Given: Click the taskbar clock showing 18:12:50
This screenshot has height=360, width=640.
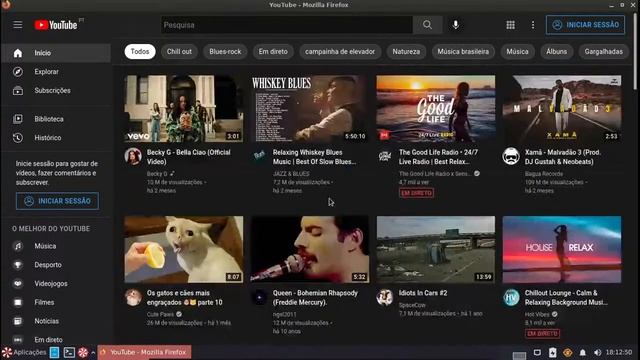Looking at the screenshot, I should (619, 352).
